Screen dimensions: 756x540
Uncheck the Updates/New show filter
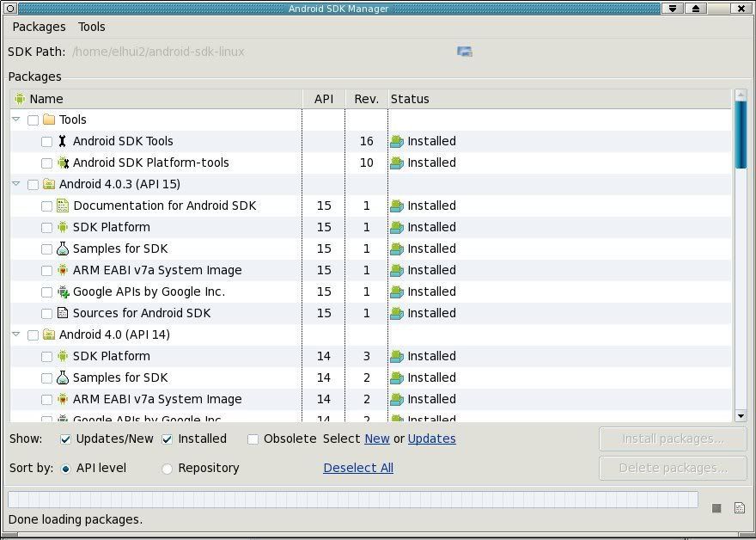point(65,439)
